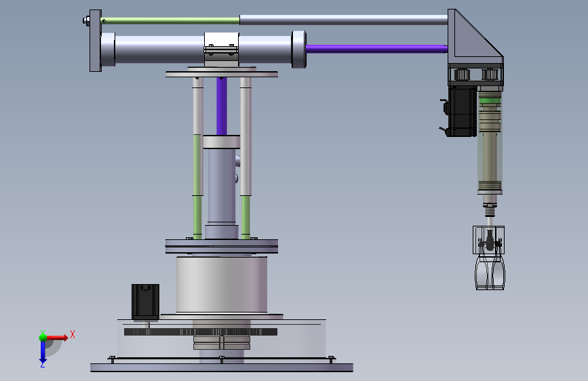Viewport: 588px width, 381px height.
Task: Select the white clamp block on the horizontal cylinder
Action: [x=221, y=49]
